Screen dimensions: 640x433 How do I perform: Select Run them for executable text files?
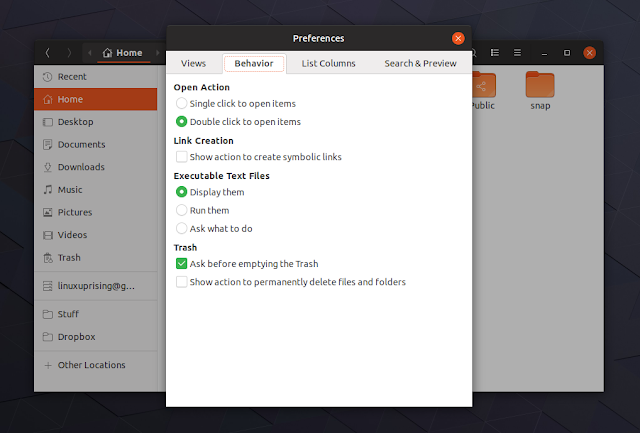(x=181, y=210)
